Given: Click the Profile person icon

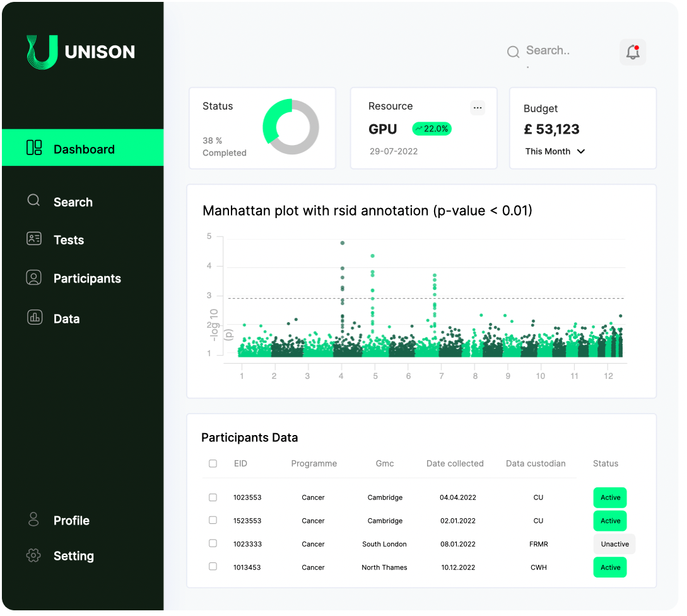Looking at the screenshot, I should pyautogui.click(x=33, y=520).
